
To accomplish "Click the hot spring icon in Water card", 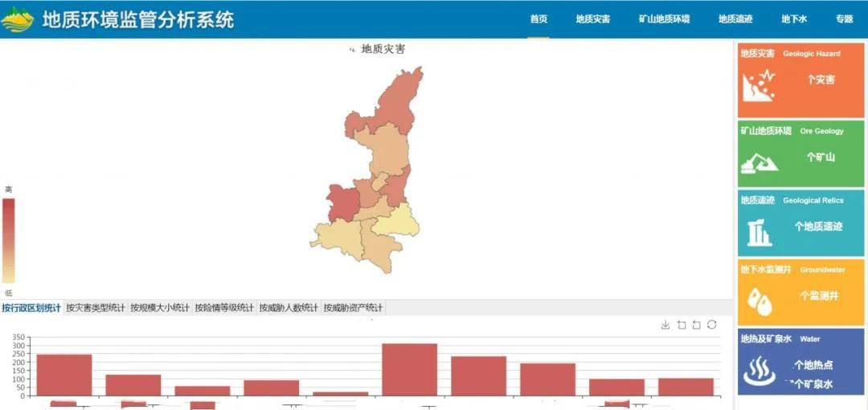I will point(759,371).
